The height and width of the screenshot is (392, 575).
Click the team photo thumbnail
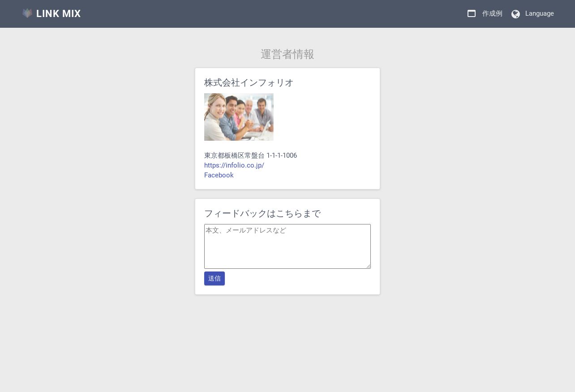point(239,117)
